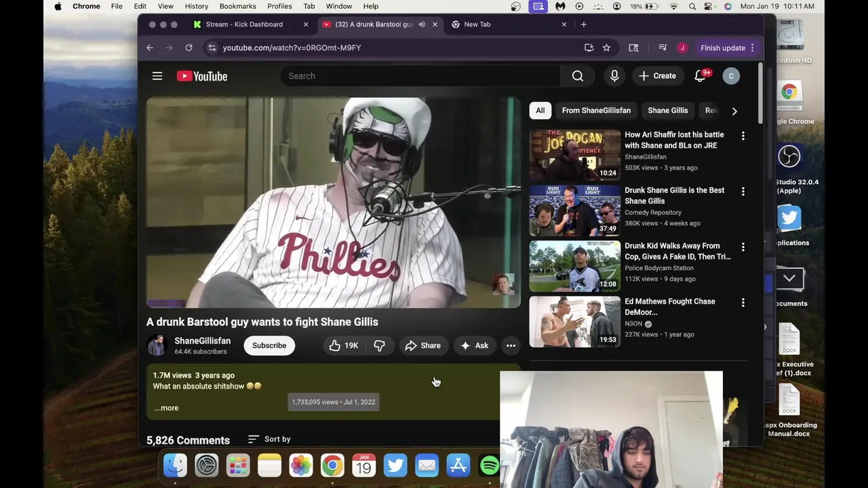868x488 pixels.
Task: Open video title 'How Ari Shaffir lost his battle'
Action: [x=674, y=140]
